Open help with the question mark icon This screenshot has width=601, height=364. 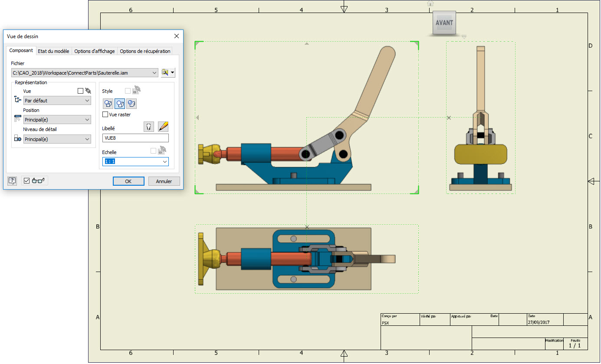tap(12, 181)
